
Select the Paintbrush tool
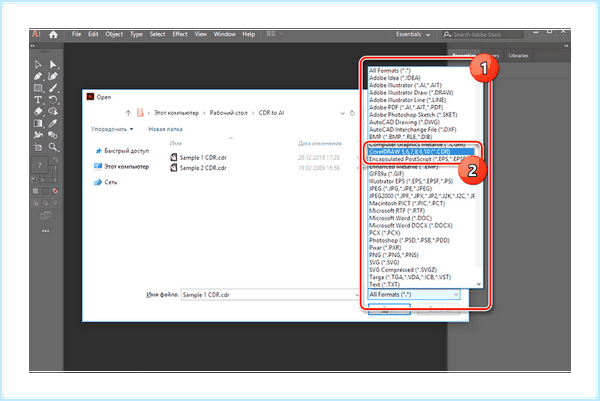coord(53,88)
